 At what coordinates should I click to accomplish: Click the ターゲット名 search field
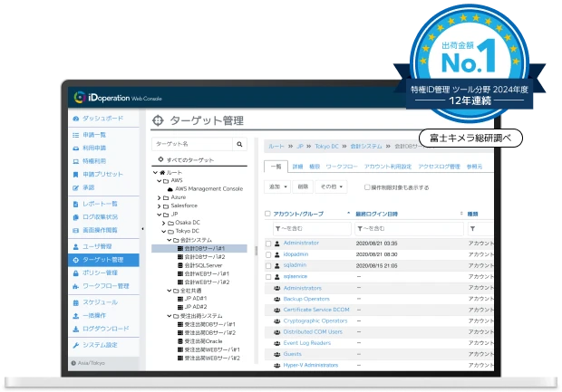click(x=192, y=144)
